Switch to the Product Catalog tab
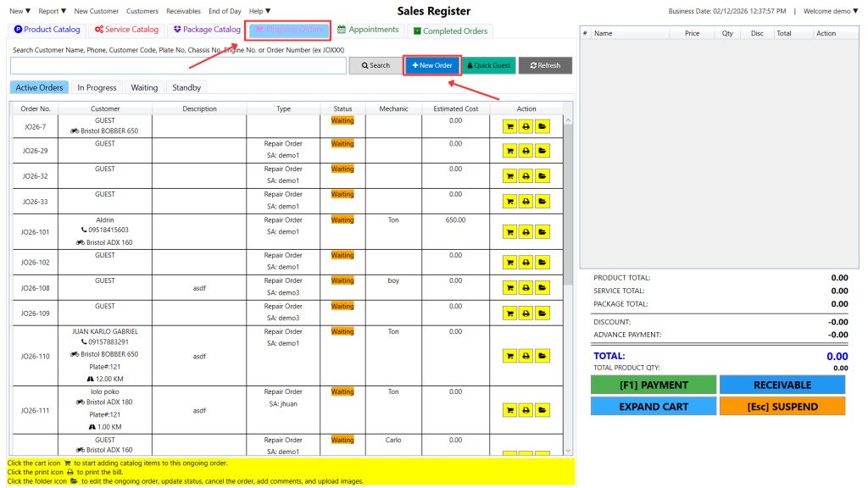 point(47,30)
